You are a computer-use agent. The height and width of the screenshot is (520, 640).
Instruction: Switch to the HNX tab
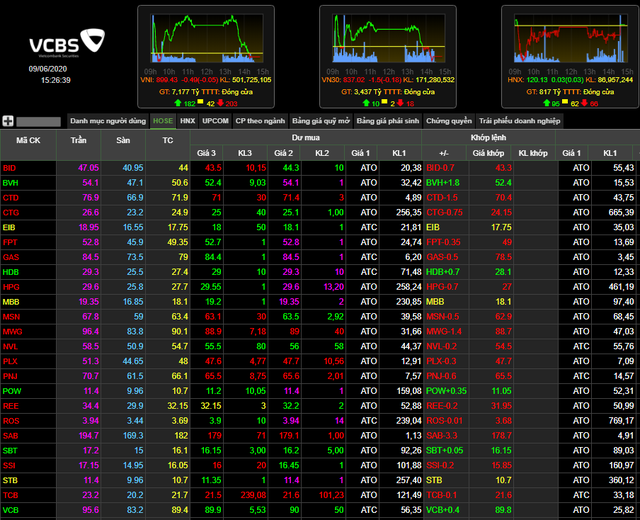(x=188, y=121)
